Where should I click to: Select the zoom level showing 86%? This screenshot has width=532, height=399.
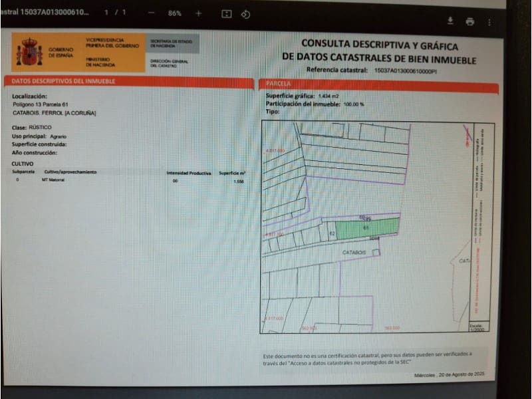174,12
